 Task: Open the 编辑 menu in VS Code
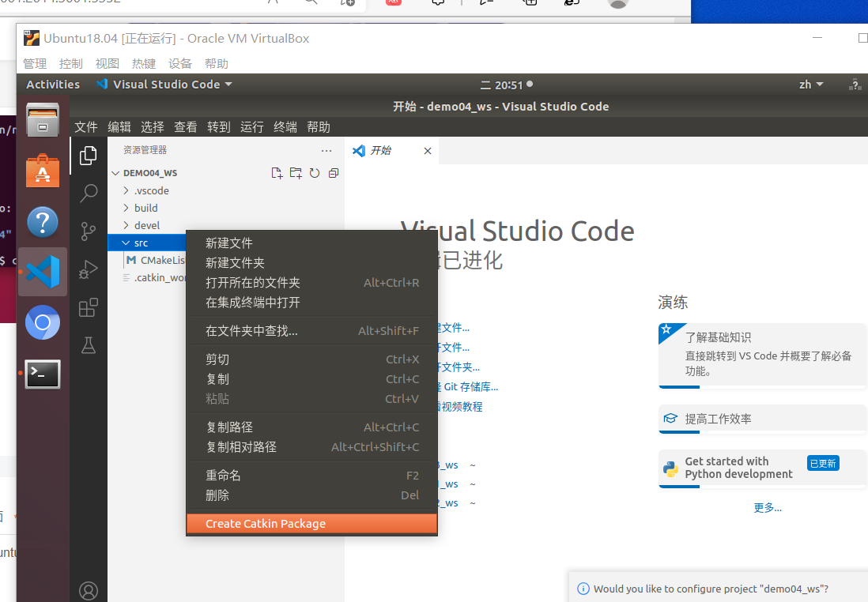[119, 127]
